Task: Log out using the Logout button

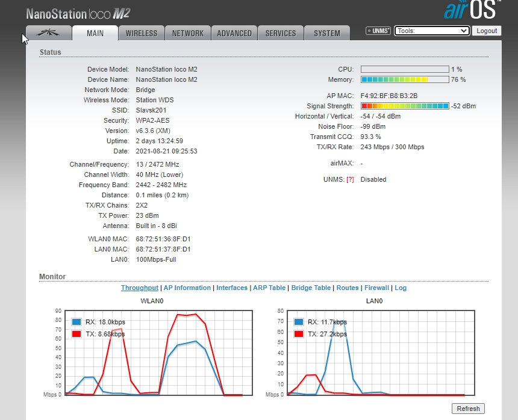Action: pyautogui.click(x=487, y=31)
